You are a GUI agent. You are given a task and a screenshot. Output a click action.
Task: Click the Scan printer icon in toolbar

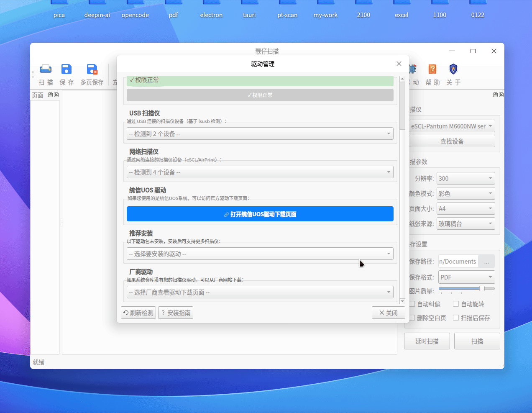[x=46, y=69]
